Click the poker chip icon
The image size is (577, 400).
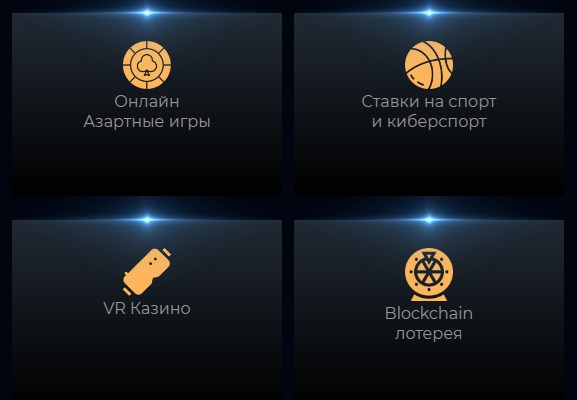click(x=147, y=65)
